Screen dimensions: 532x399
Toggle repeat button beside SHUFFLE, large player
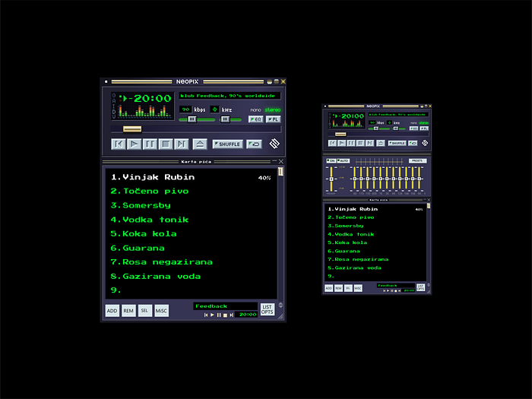point(254,144)
